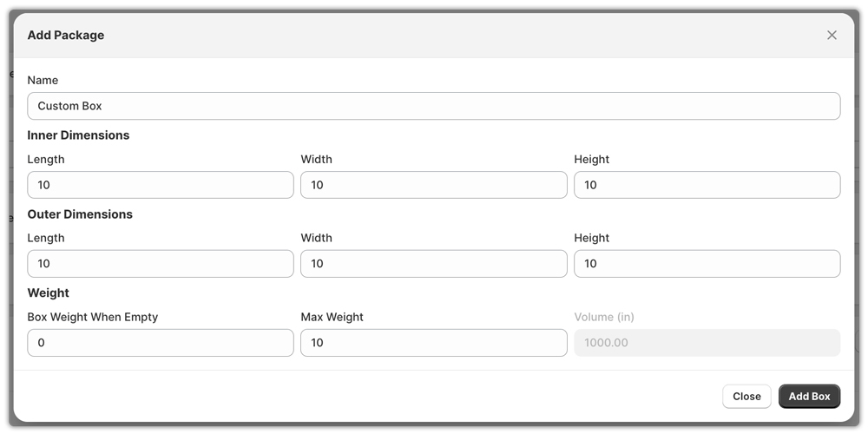Click the Name label above the text field
This screenshot has height=434, width=868.
point(43,80)
